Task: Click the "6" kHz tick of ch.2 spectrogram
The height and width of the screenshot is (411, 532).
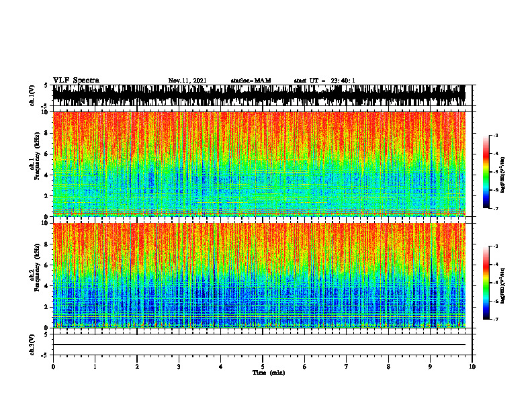Action: [x=47, y=265]
